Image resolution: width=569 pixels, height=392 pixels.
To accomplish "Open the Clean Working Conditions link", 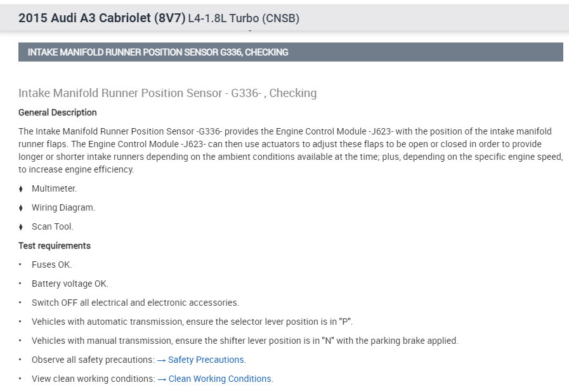I will pos(219,379).
